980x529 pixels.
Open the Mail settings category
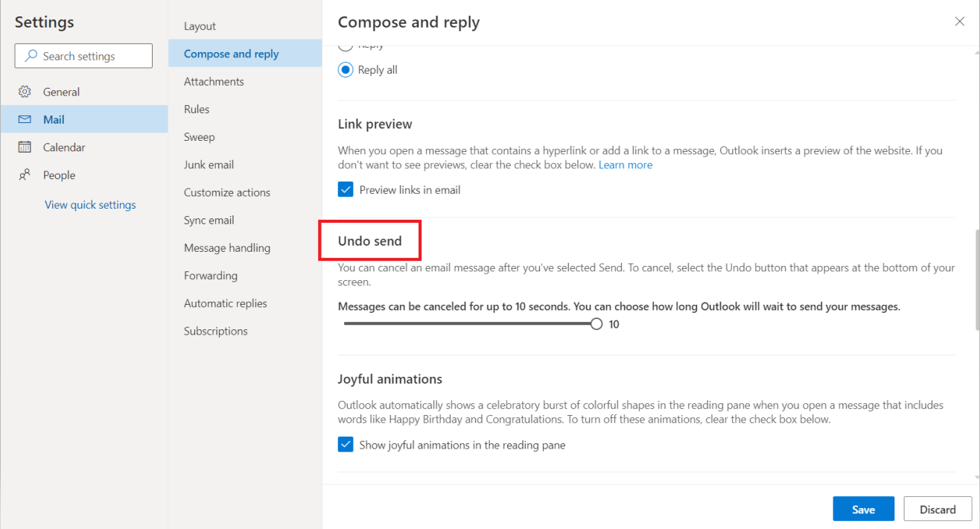click(x=84, y=119)
